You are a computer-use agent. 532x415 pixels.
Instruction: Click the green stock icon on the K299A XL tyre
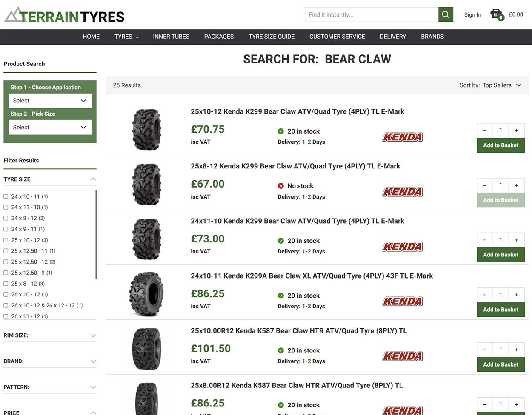pos(281,295)
